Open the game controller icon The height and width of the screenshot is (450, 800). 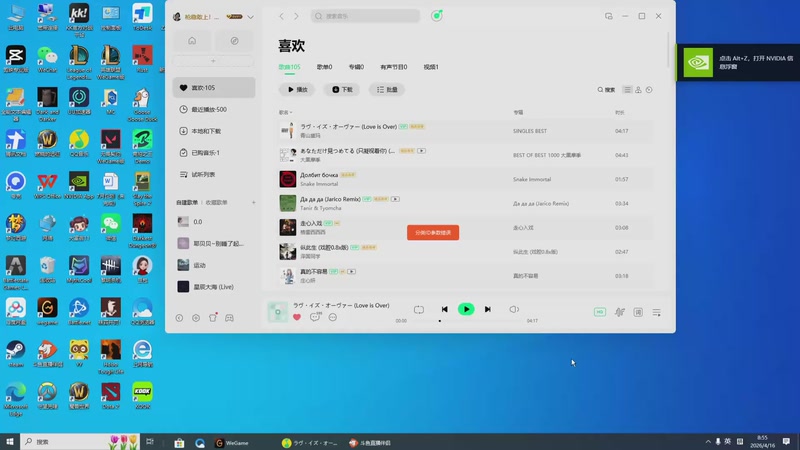pos(230,318)
